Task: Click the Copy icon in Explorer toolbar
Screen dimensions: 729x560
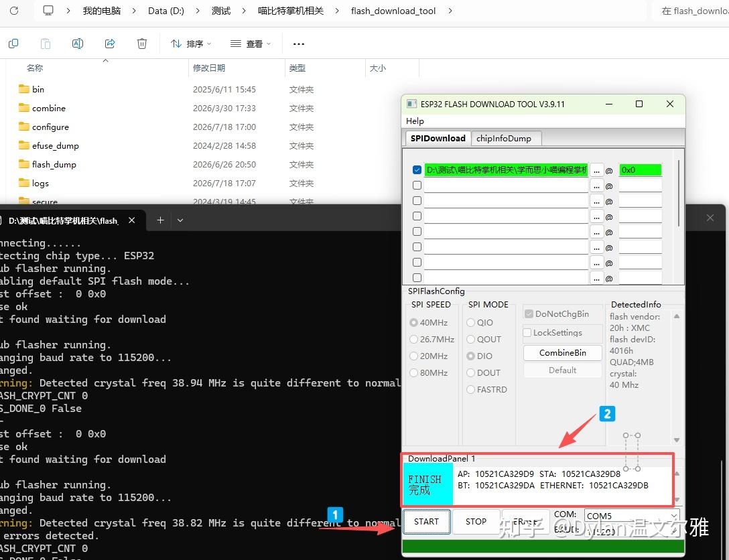Action: pos(13,44)
